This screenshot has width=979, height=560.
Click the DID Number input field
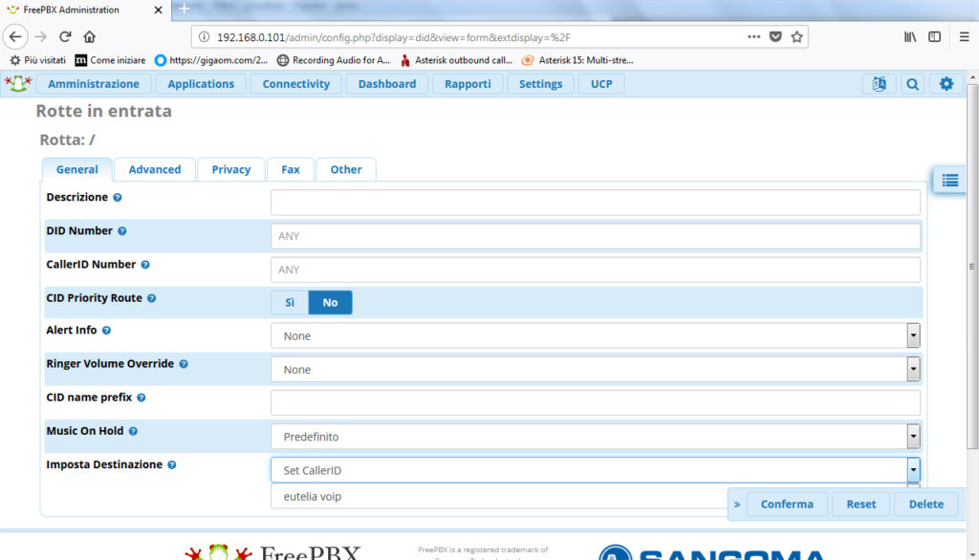[x=595, y=236]
